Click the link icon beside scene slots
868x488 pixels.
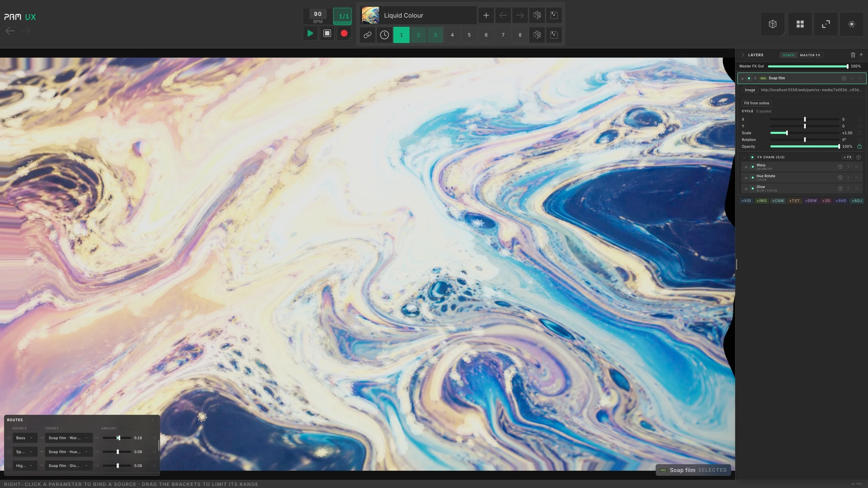pos(367,35)
